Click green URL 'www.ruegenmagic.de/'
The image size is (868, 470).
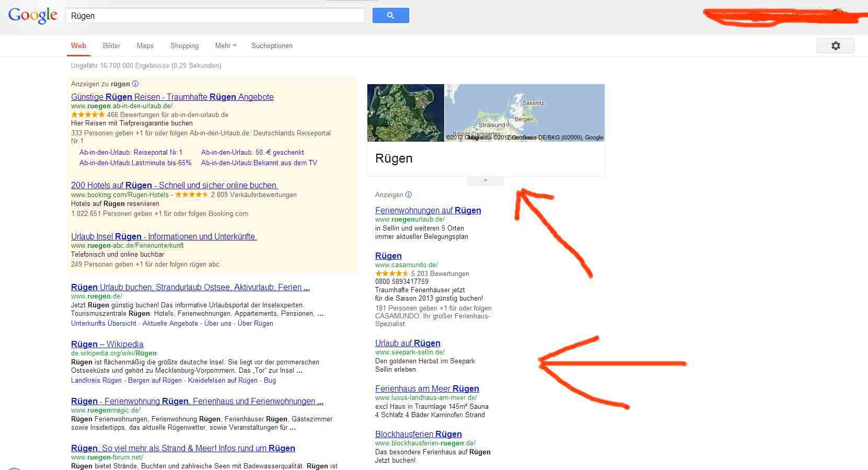[106, 410]
